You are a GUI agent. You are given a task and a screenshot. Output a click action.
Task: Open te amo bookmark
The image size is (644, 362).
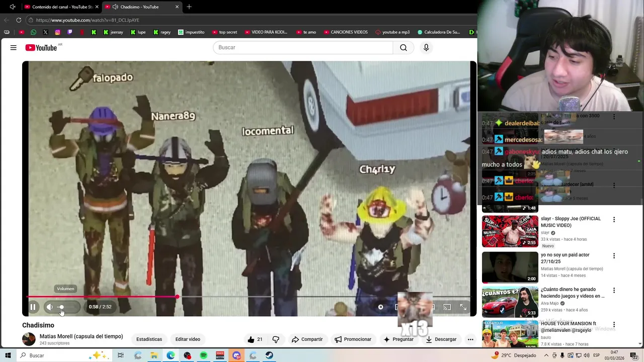(x=305, y=32)
